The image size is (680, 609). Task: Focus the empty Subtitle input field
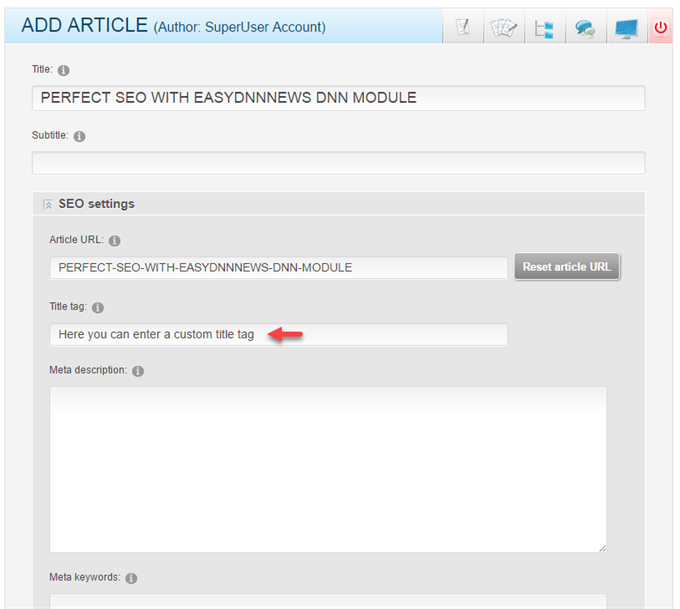(x=339, y=163)
